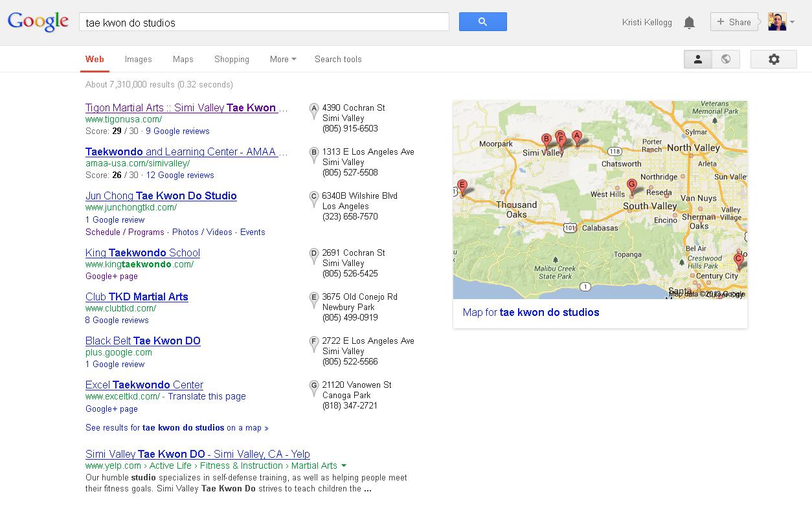Image resolution: width=812 pixels, height=505 pixels.
Task: Expand the More dropdown
Action: click(x=283, y=59)
